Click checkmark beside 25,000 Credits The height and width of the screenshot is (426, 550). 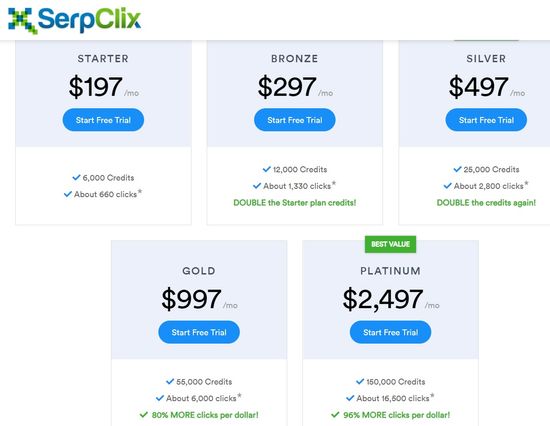[457, 169]
